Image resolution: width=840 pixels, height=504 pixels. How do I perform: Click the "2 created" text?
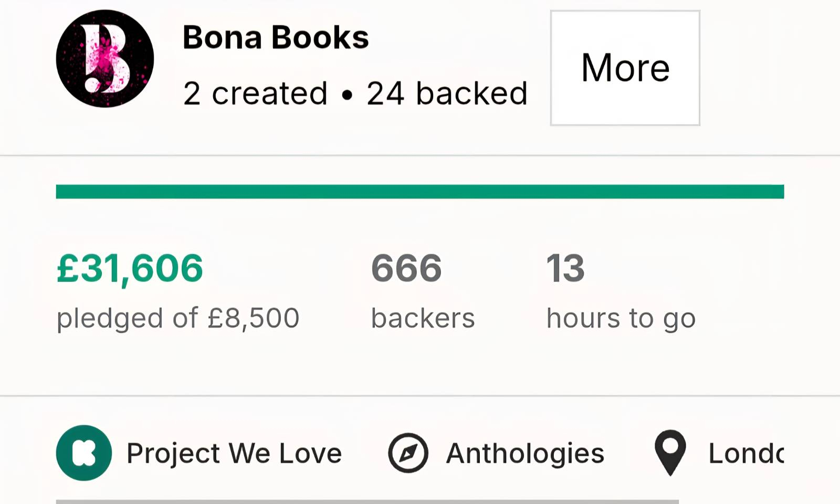click(x=255, y=93)
